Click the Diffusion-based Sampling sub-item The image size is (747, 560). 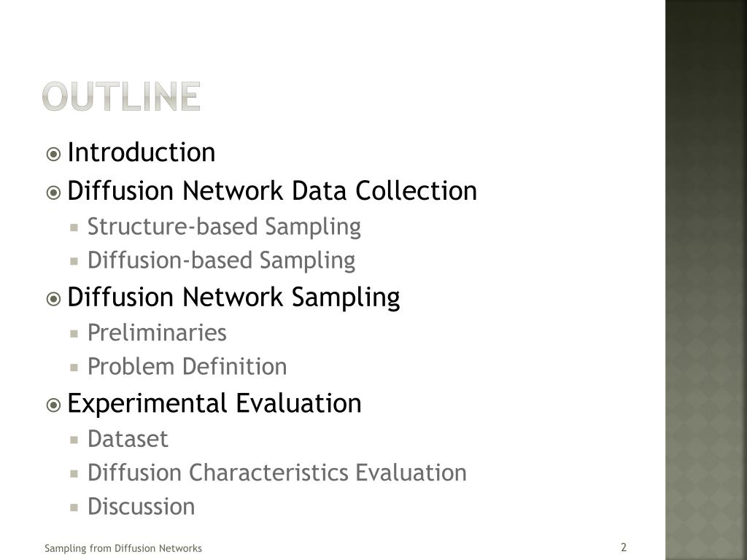click(x=221, y=261)
